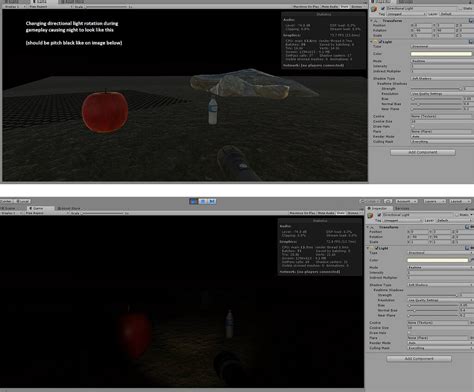474x392 pixels.
Task: Click the Step frame button in the toolbar
Action: 212,201
